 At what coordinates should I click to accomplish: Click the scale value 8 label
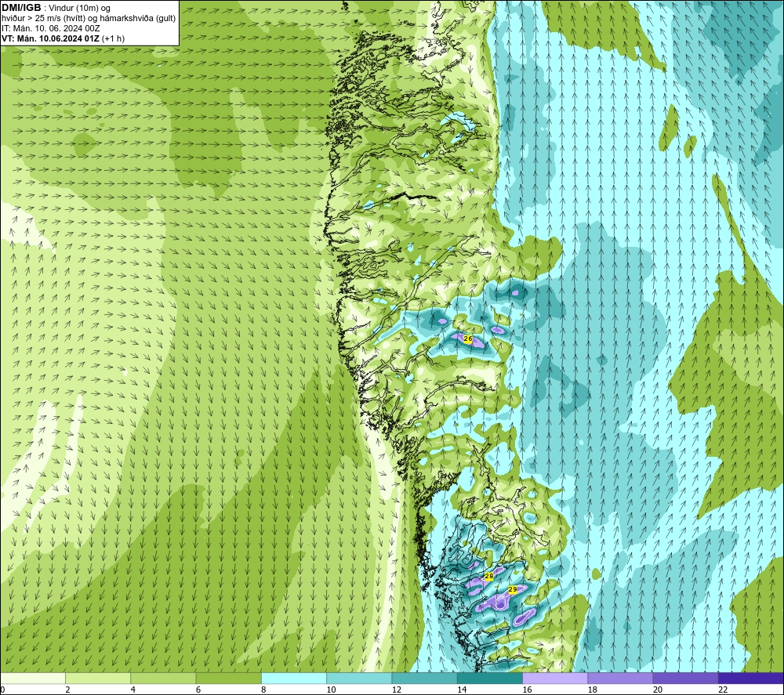point(263,690)
